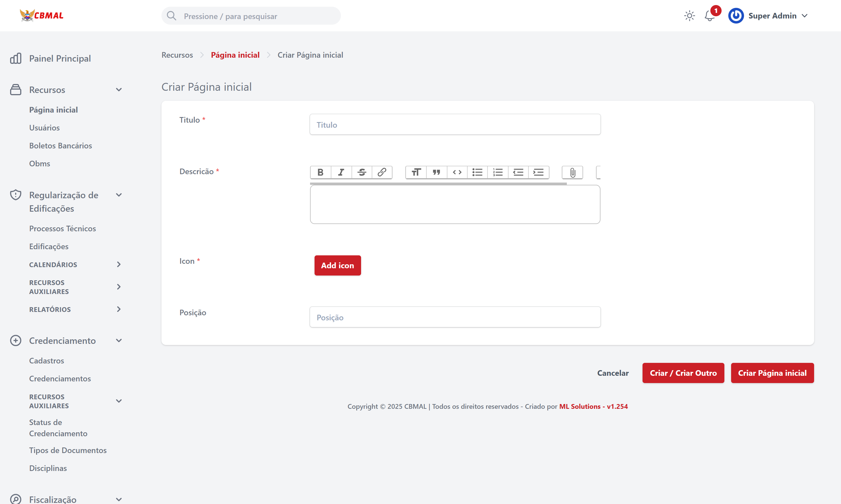Screen dimensions: 841x504
Task: Focus the Titulo input field
Action: (x=454, y=125)
